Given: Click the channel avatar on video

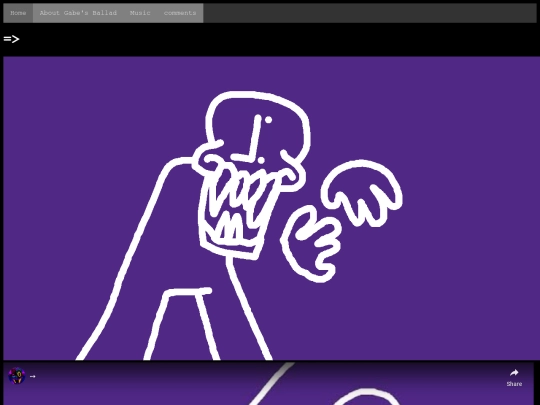Looking at the screenshot, I should click(17, 376).
